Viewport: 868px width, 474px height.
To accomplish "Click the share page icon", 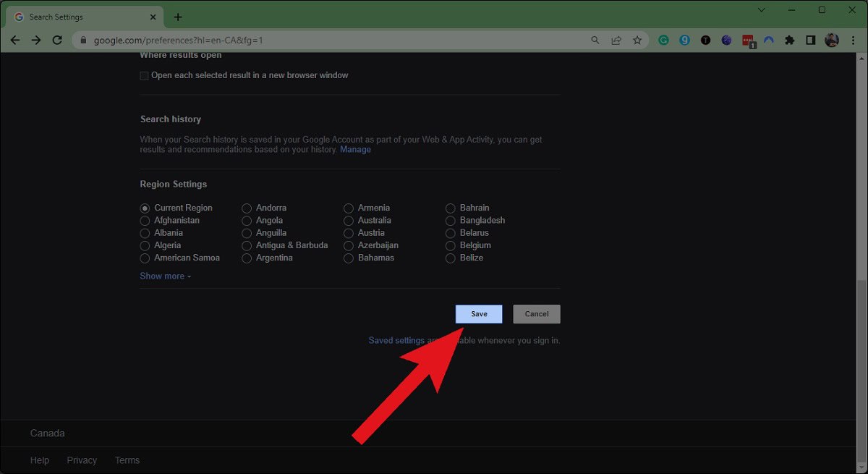I will (616, 41).
